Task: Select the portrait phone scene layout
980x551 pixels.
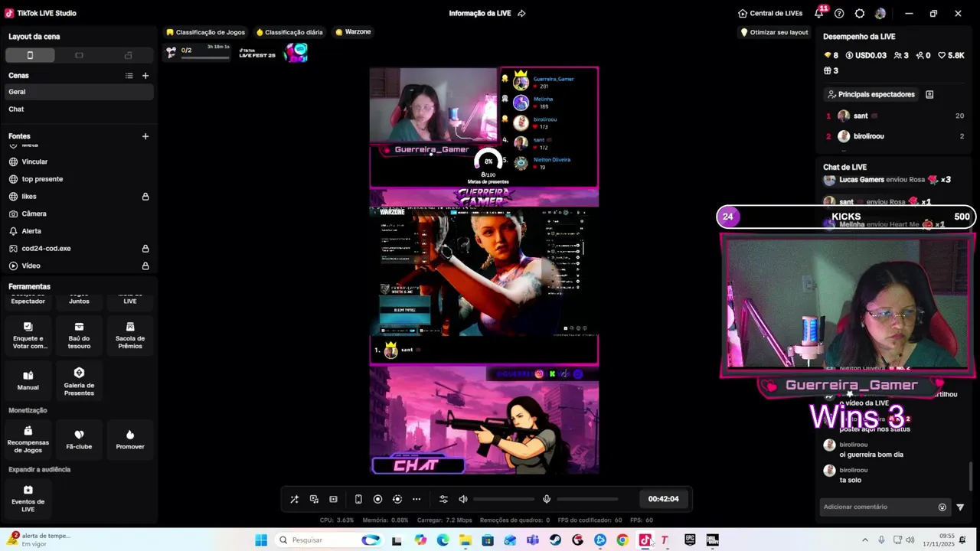Action: pos(30,55)
